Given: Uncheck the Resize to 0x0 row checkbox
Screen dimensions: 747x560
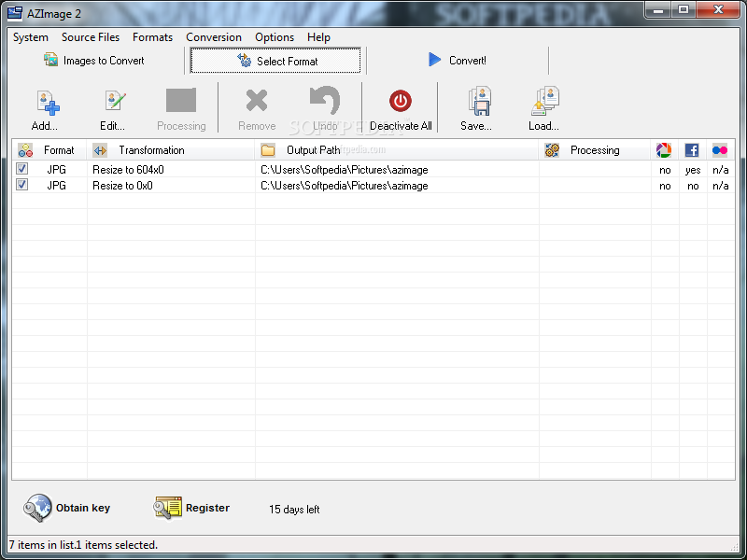Looking at the screenshot, I should [x=21, y=184].
